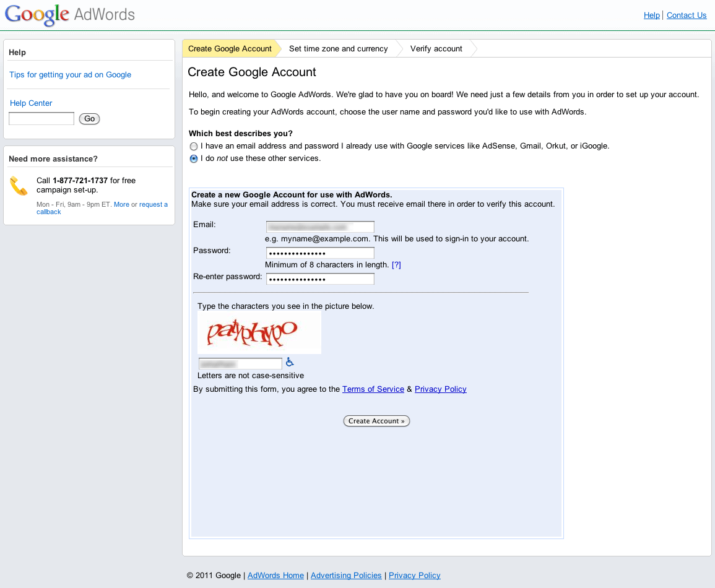Screen dimensions: 715x588
Task: Select 'I have an email address' radio option
Action: pyautogui.click(x=194, y=146)
